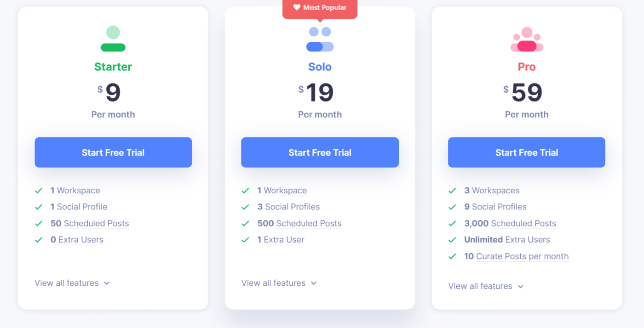This screenshot has height=328, width=644.
Task: Start Free Trial for the Starter plan
Action: (113, 153)
